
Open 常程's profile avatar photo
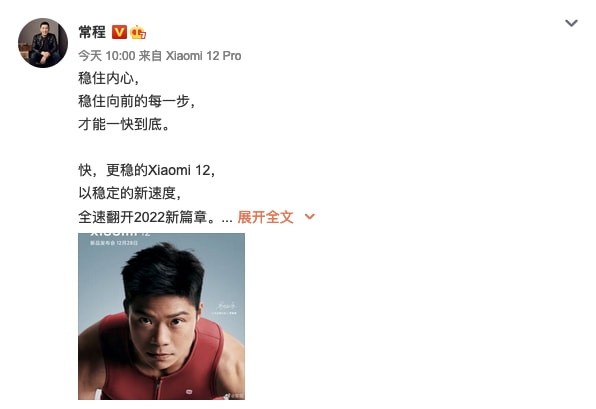click(x=43, y=43)
